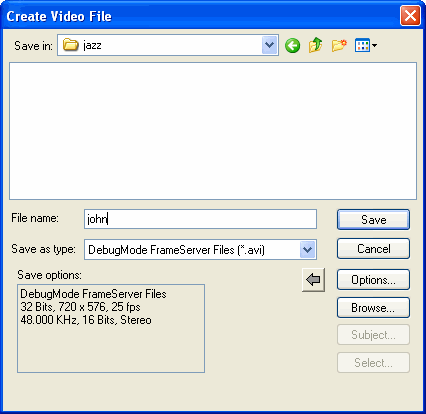Click the greyed-out Select... button
426x414 pixels.
[373, 362]
